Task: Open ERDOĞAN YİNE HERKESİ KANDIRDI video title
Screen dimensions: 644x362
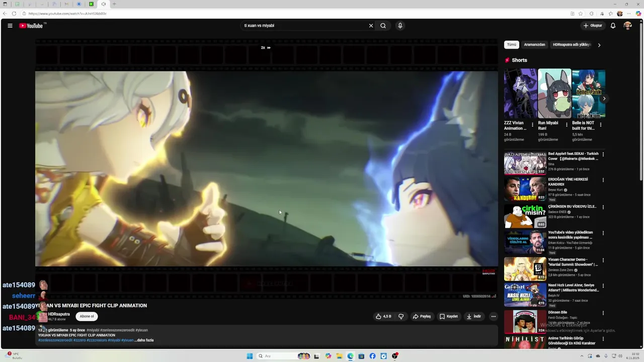Action: click(568, 182)
